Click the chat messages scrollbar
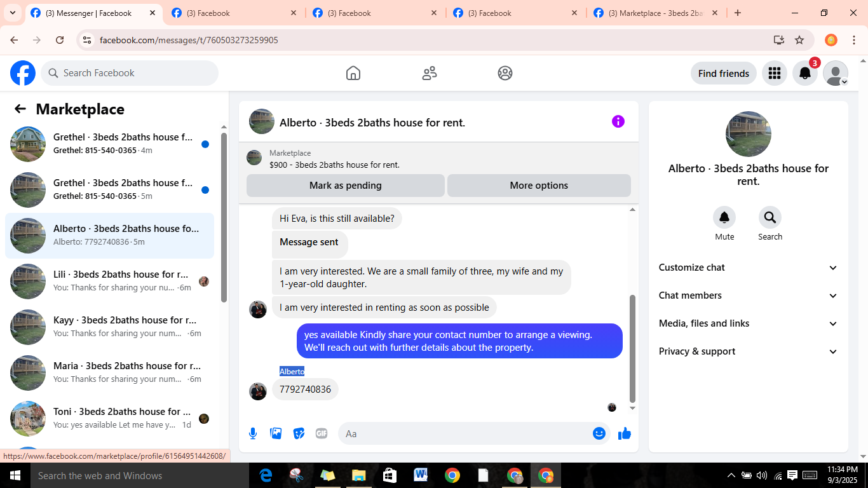The width and height of the screenshot is (868, 488). tap(632, 348)
